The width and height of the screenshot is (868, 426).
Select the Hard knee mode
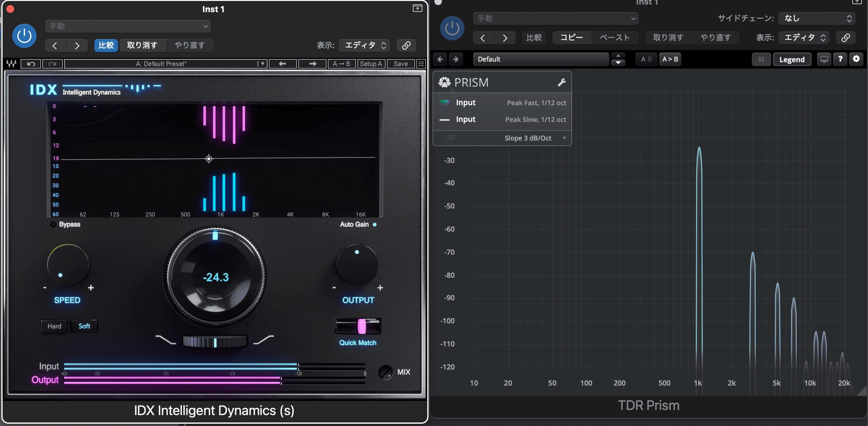(54, 326)
